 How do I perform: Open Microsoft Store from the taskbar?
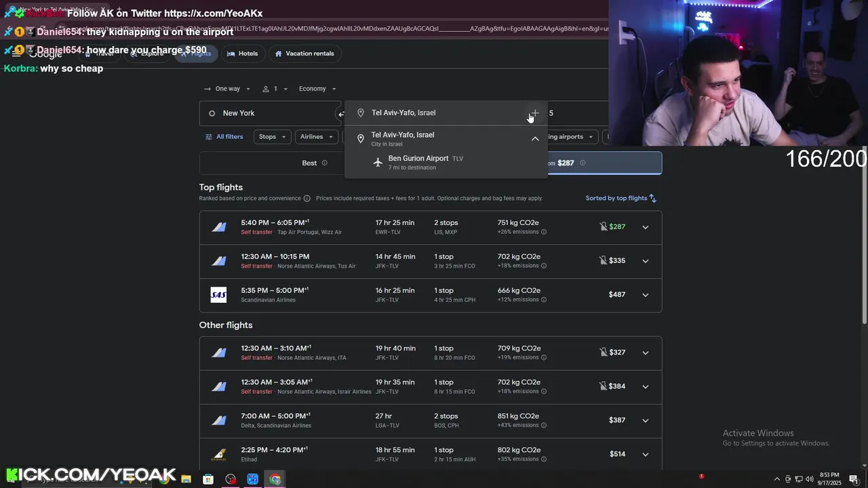click(x=208, y=479)
